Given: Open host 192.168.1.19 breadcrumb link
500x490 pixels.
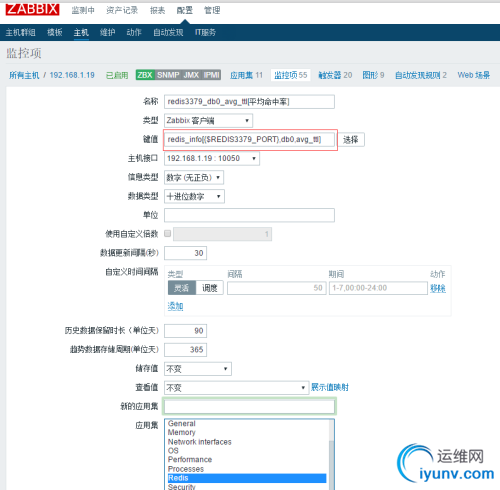Looking at the screenshot, I should coord(72,75).
